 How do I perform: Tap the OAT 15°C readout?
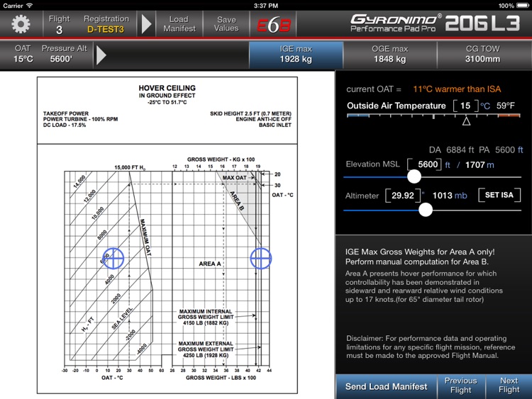[x=23, y=54]
